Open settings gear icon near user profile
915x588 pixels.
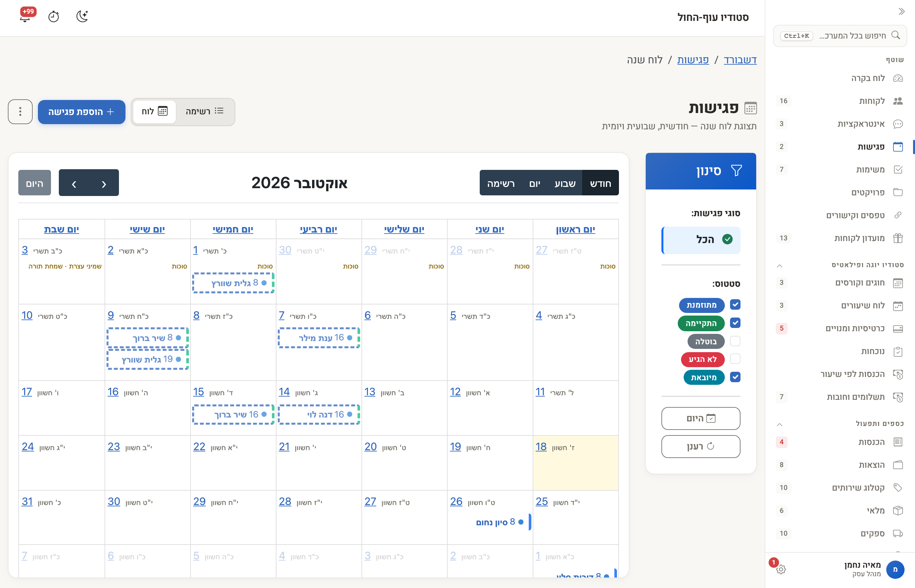click(x=781, y=569)
